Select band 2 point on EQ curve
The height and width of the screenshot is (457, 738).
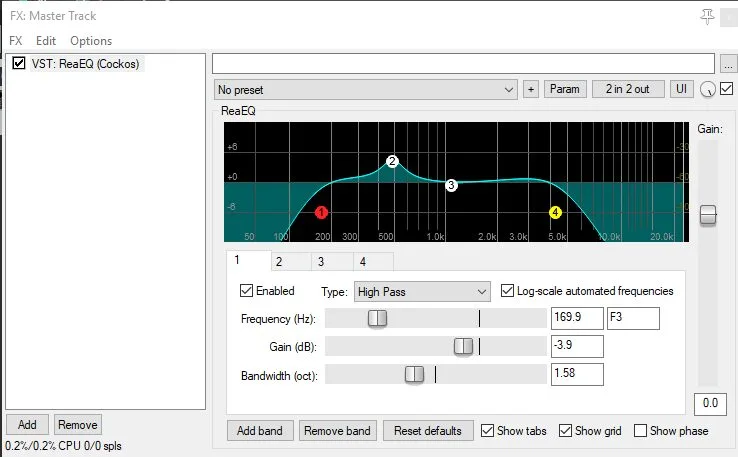[392, 161]
